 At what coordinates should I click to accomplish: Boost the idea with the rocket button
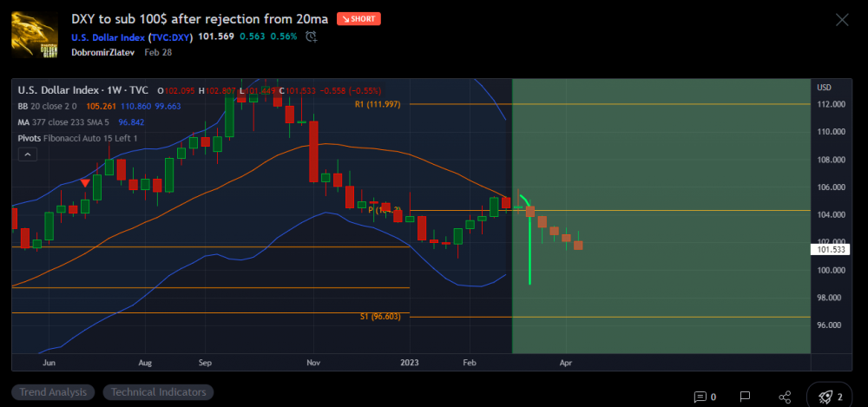click(829, 396)
